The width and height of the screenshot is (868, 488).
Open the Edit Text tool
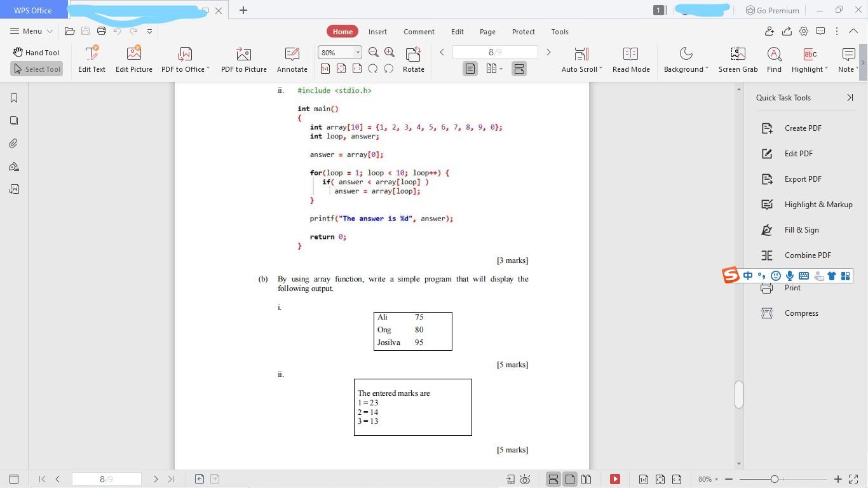tap(92, 60)
